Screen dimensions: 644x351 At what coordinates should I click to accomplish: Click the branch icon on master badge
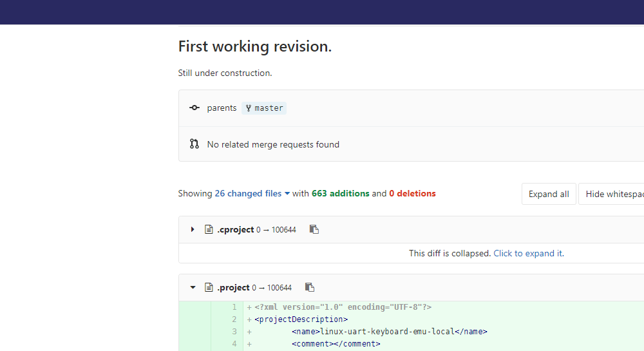pyautogui.click(x=249, y=108)
